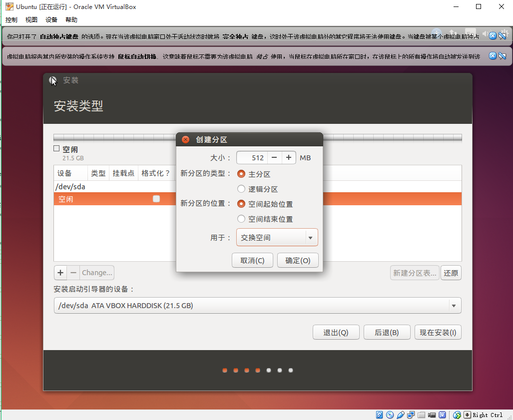Click the VirtualBox app icon in title bar
513x420 pixels.
point(9,6)
